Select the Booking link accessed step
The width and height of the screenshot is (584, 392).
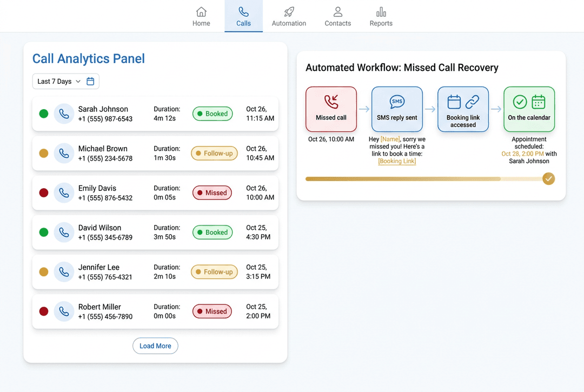[463, 109]
